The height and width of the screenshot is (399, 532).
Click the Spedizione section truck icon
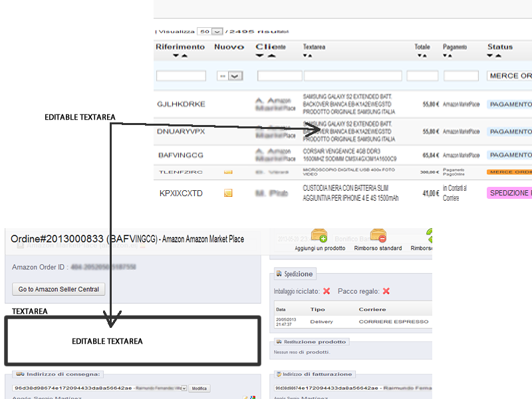click(279, 273)
